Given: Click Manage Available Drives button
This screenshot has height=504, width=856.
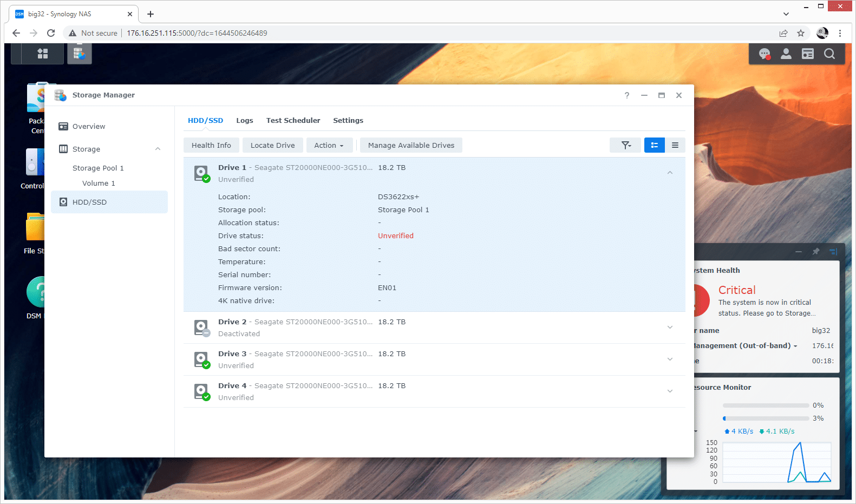Looking at the screenshot, I should point(411,145).
